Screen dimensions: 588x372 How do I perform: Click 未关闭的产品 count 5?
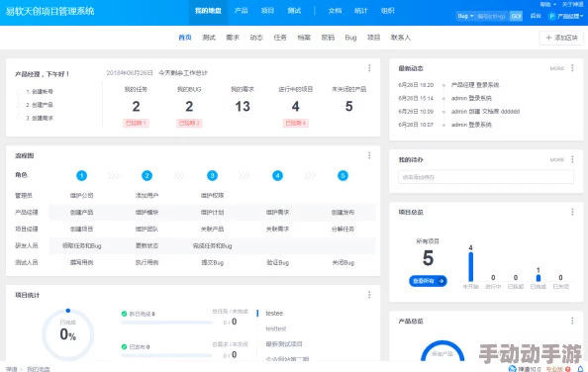(348, 107)
